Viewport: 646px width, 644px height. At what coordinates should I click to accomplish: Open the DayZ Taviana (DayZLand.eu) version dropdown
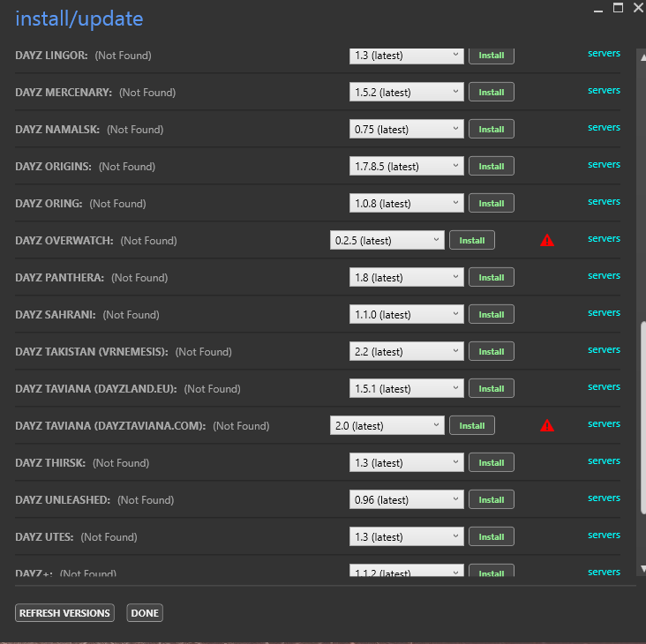[406, 388]
